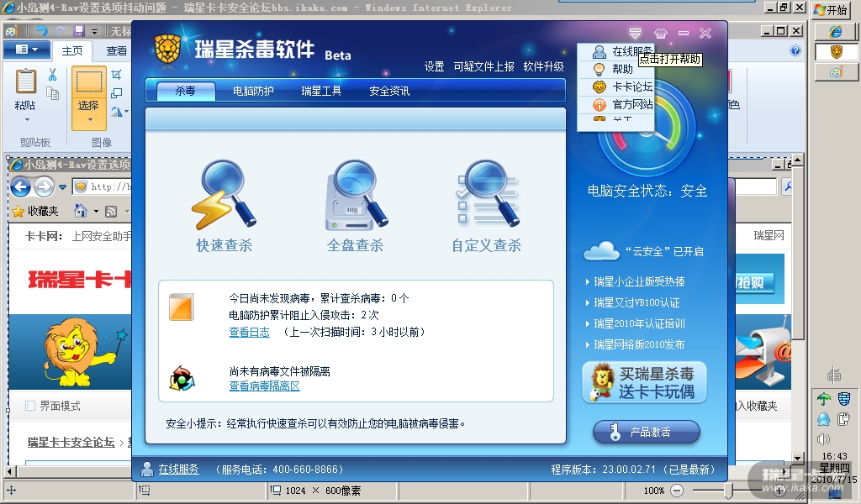Switch to the 杀毒 tab

[186, 91]
